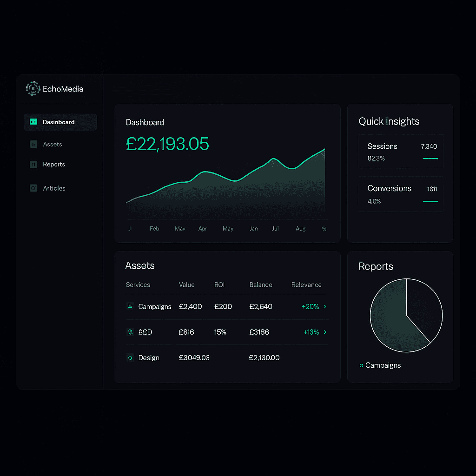
Task: Click the 1611 conversions count
Action: point(432,189)
